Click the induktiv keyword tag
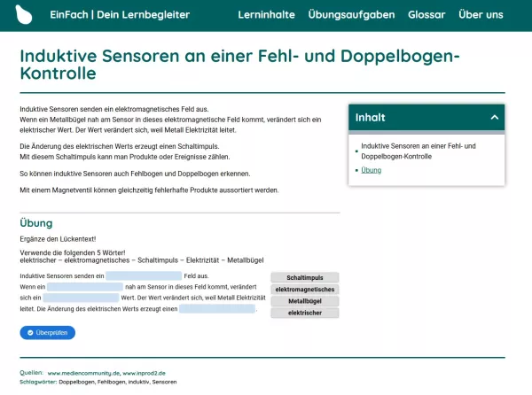Image resolution: width=532 pixels, height=395 pixels. 138,382
